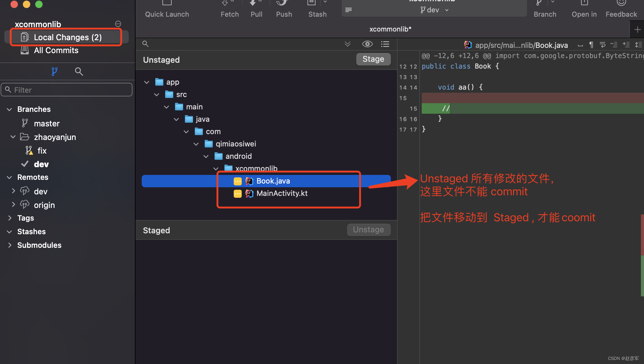Click search icon in changes pane
The image size is (644, 364).
[x=145, y=44]
